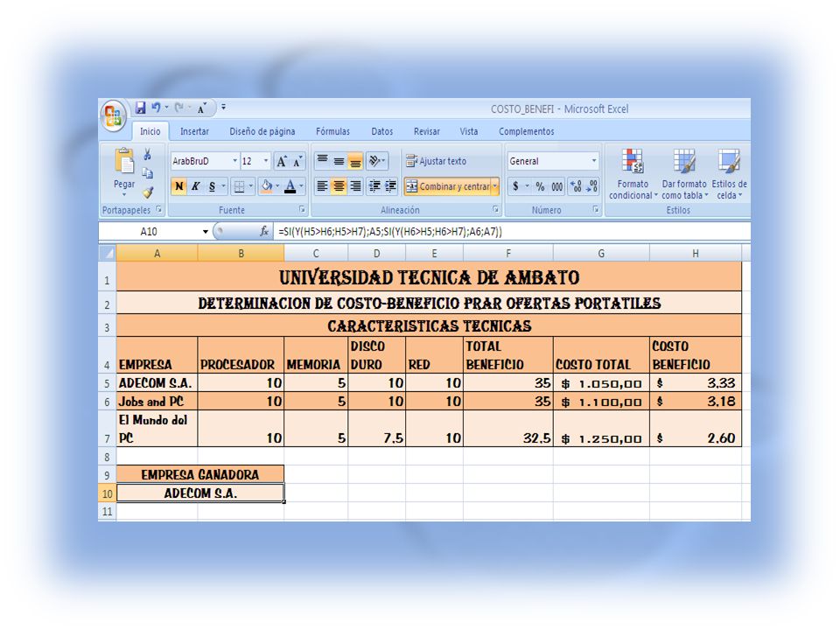This screenshot has height=630, width=840.
Task: Toggle underline S formatting
Action: coord(212,186)
